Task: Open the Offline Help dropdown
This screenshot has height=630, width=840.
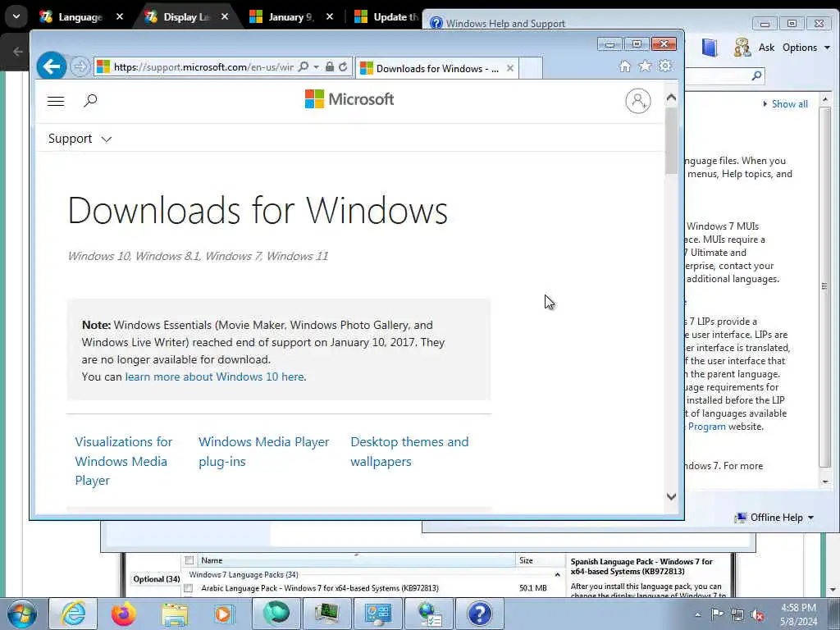Action: coord(774,518)
